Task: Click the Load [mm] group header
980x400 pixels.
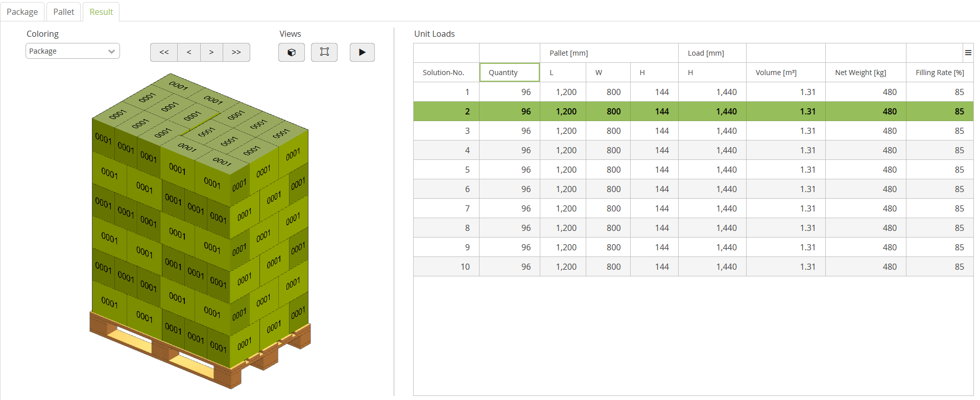Action: [712, 53]
